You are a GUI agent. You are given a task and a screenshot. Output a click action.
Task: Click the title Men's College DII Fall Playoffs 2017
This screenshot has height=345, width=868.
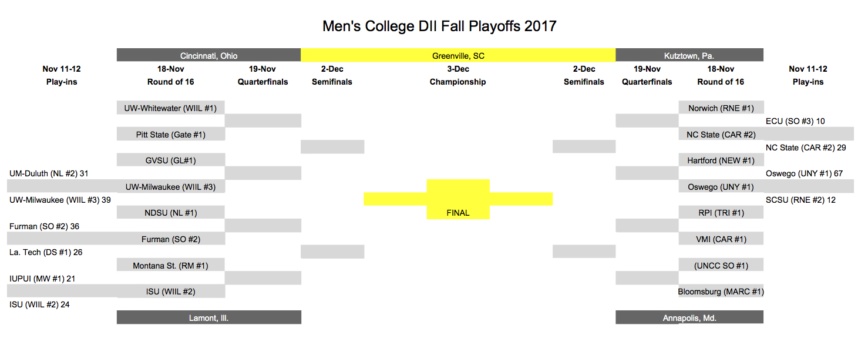tap(439, 26)
